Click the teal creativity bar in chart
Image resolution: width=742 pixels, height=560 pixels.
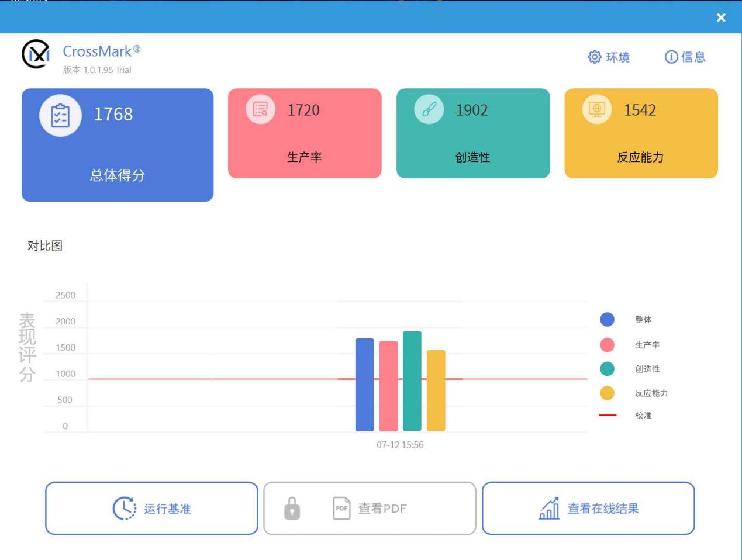(412, 381)
